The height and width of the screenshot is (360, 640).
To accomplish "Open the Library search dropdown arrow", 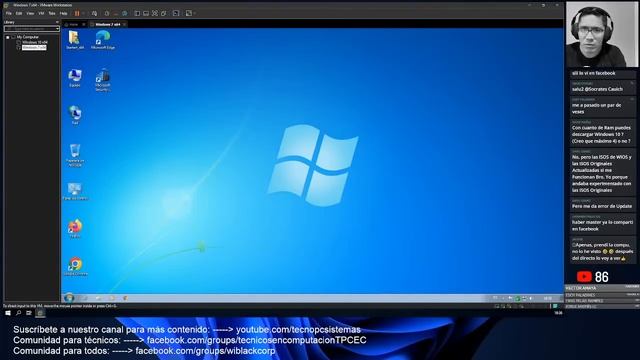I will click(58, 29).
